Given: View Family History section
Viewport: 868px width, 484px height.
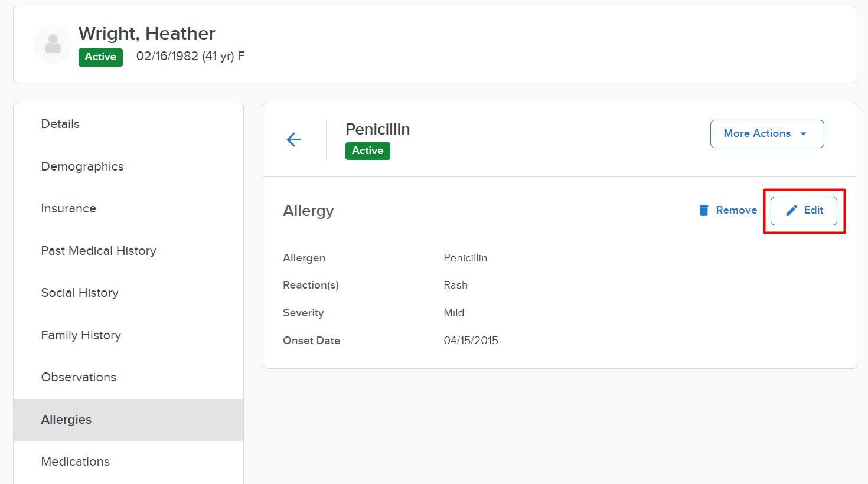Looking at the screenshot, I should (81, 335).
